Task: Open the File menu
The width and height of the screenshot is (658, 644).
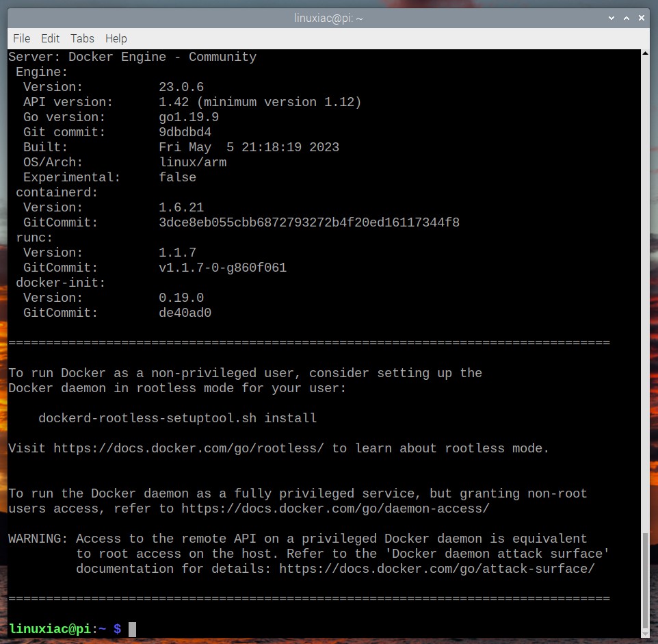Action: (x=21, y=38)
